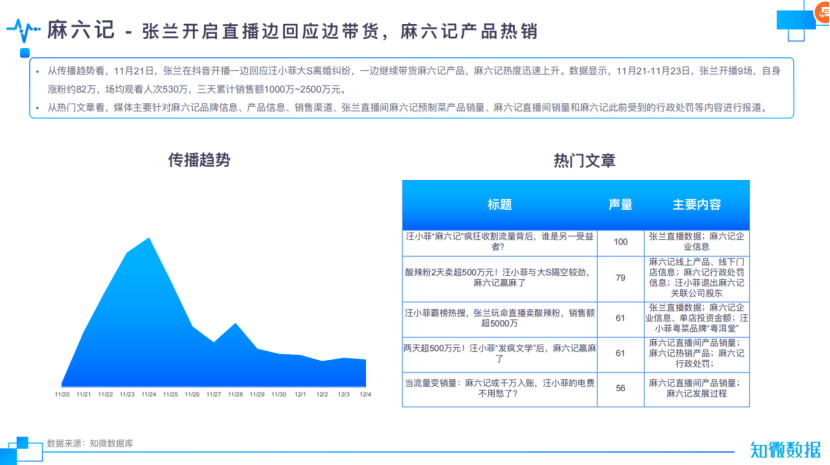Screen dimensions: 830x465
Task: Click the 12/4 label on the chart axis
Action: pos(365,395)
